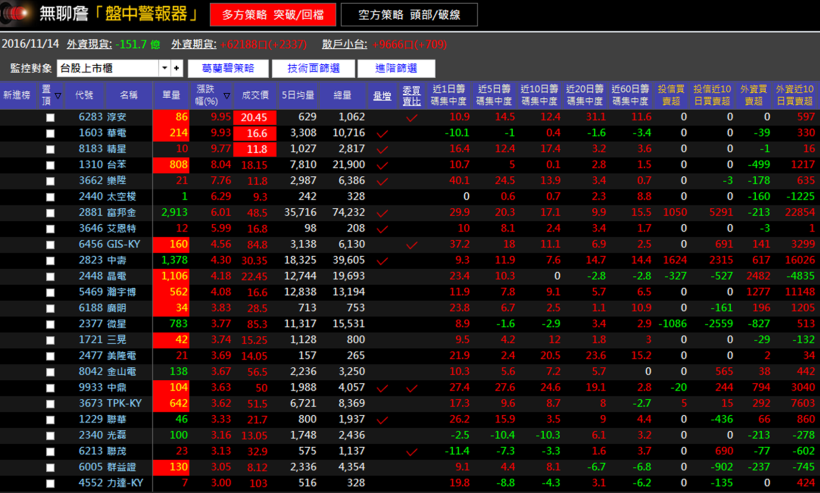Sort by the 5日均量 column header
This screenshot has width=820, height=493.
point(298,95)
